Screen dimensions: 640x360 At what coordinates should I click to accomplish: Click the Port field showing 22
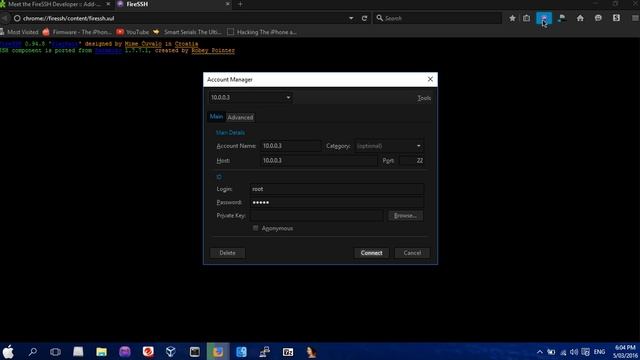click(412, 160)
